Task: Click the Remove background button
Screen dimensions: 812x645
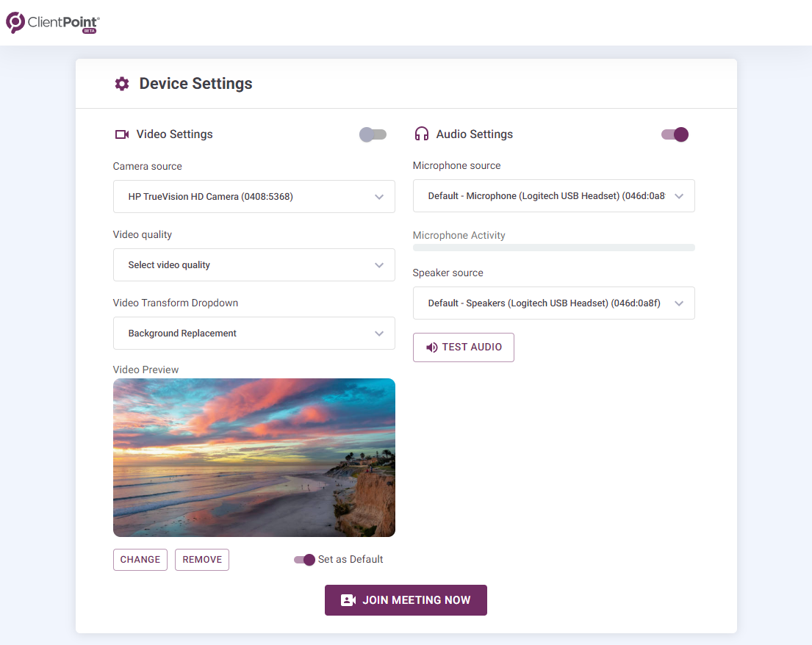Action: coord(202,560)
